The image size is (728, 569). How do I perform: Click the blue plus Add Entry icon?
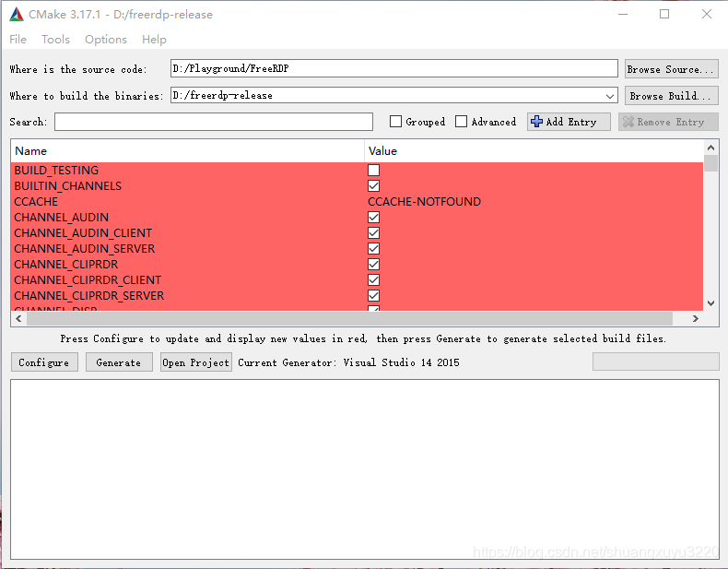click(537, 122)
